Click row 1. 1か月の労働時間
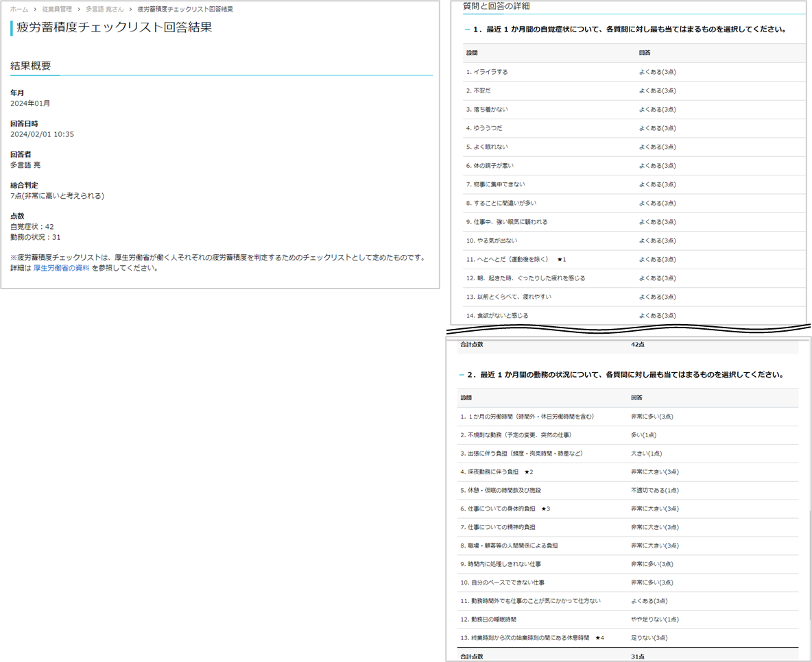 (x=628, y=417)
